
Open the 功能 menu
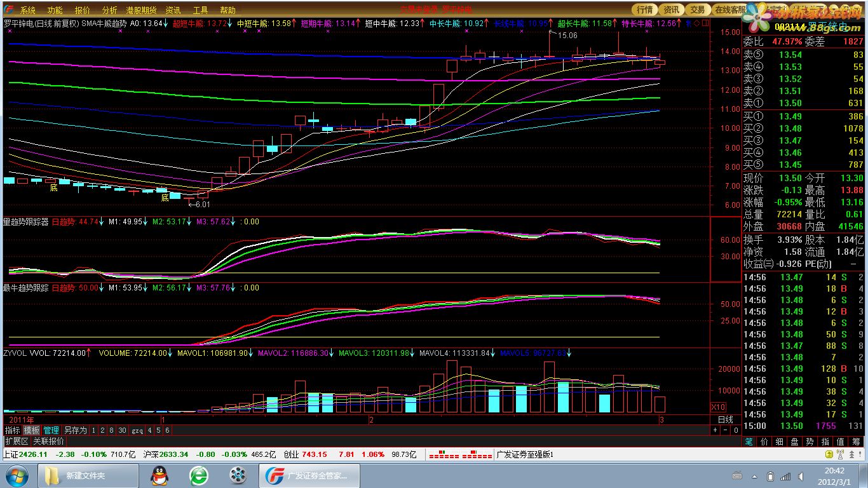click(55, 10)
